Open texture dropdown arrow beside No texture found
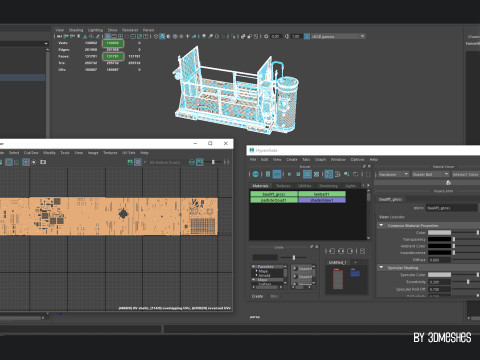Screen dimensions: 480x360 pyautogui.click(x=144, y=162)
